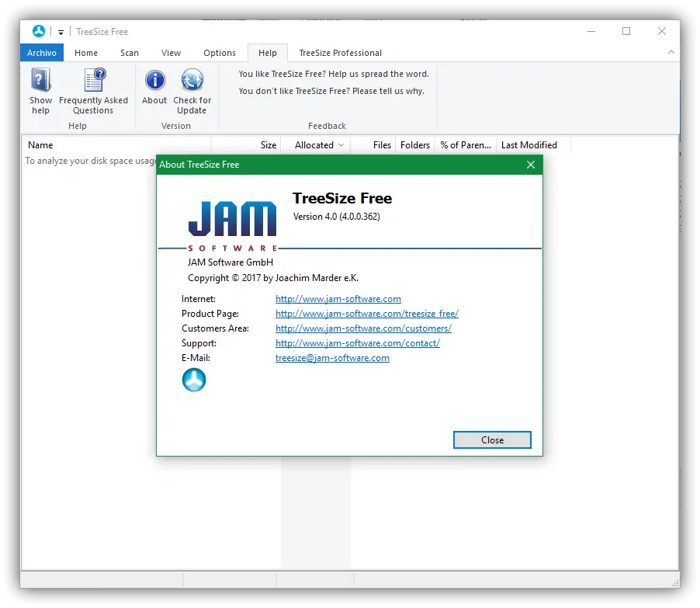Open the treesize_free Product Page link

tap(367, 314)
